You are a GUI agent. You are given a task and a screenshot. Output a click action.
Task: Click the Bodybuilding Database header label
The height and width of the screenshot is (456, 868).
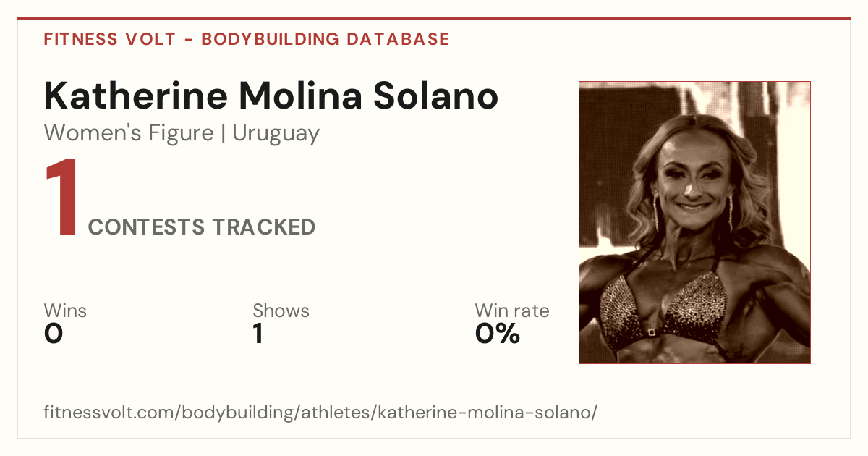coord(325,39)
